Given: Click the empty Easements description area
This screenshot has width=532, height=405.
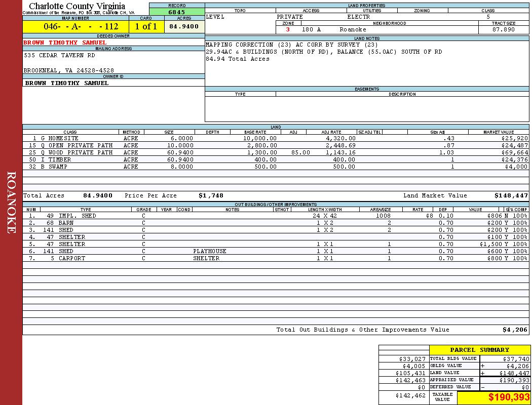Looking at the screenshot, I should coord(402,108).
